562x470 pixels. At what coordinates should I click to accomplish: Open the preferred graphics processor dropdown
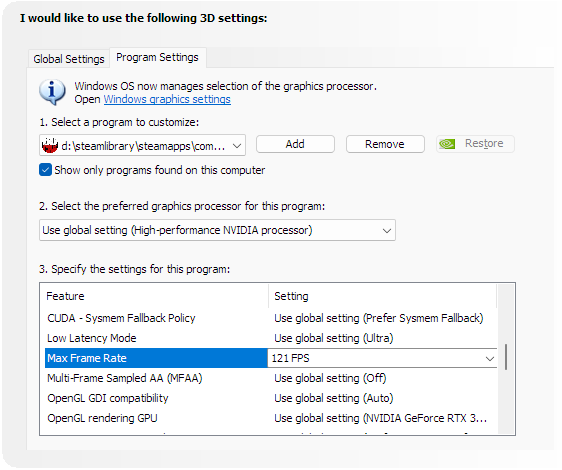(x=217, y=230)
